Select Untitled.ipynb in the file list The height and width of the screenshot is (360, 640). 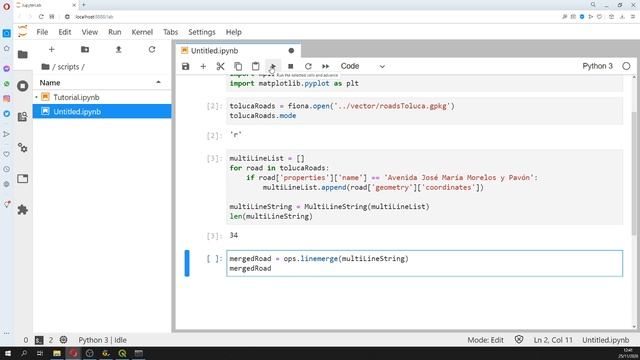[102, 111]
